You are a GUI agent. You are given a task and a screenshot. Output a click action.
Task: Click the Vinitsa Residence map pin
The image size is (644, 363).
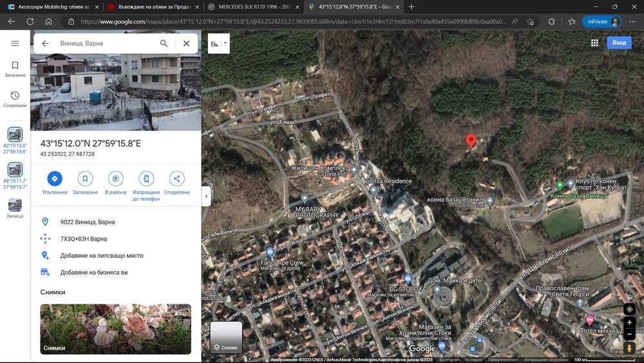pyautogui.click(x=374, y=190)
